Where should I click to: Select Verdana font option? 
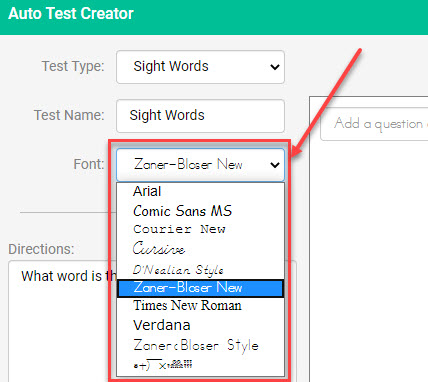click(200, 325)
